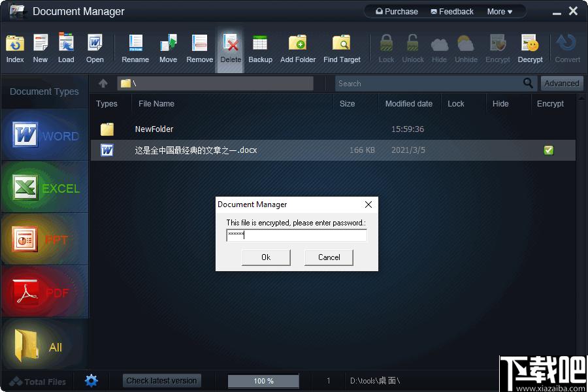Click the Remove icon

click(199, 42)
